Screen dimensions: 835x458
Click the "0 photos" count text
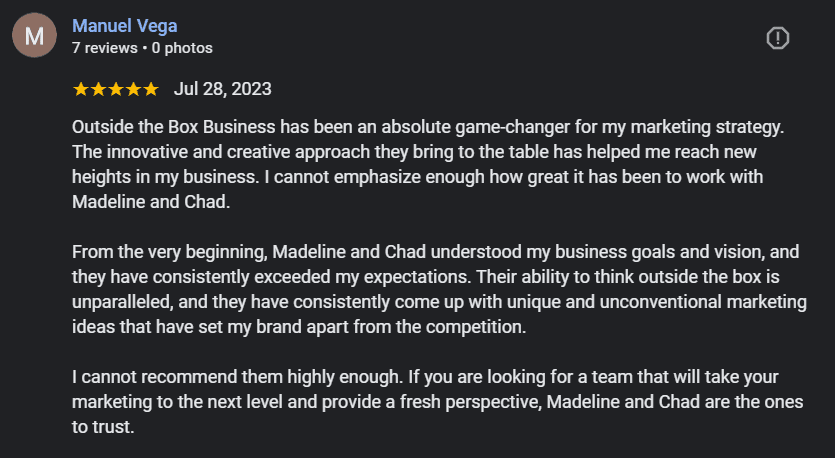coord(182,48)
